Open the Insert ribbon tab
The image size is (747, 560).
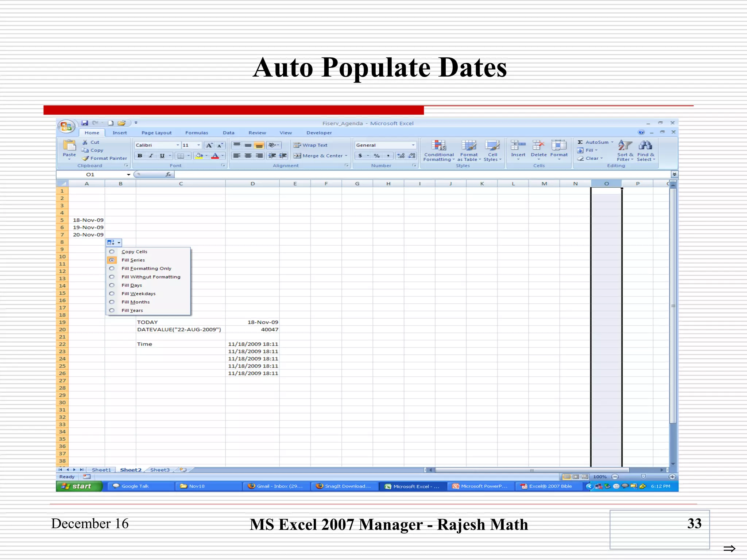click(x=120, y=133)
